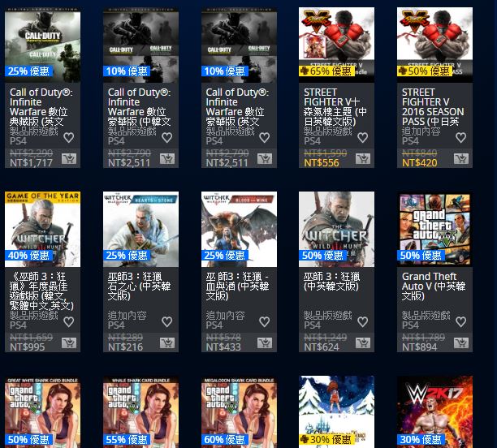
Task: Open snowy forest game with 30% 優惠 badge
Action: 337,411
